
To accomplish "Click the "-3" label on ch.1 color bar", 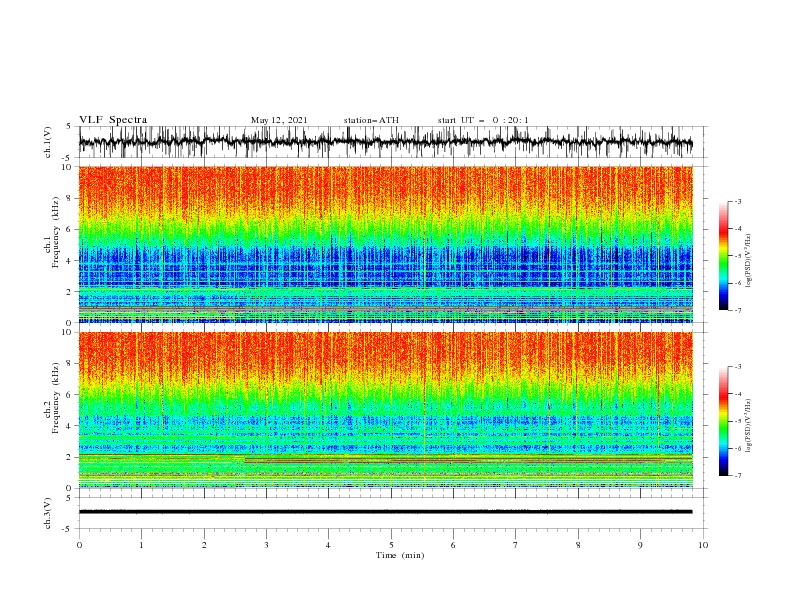I will (x=738, y=201).
